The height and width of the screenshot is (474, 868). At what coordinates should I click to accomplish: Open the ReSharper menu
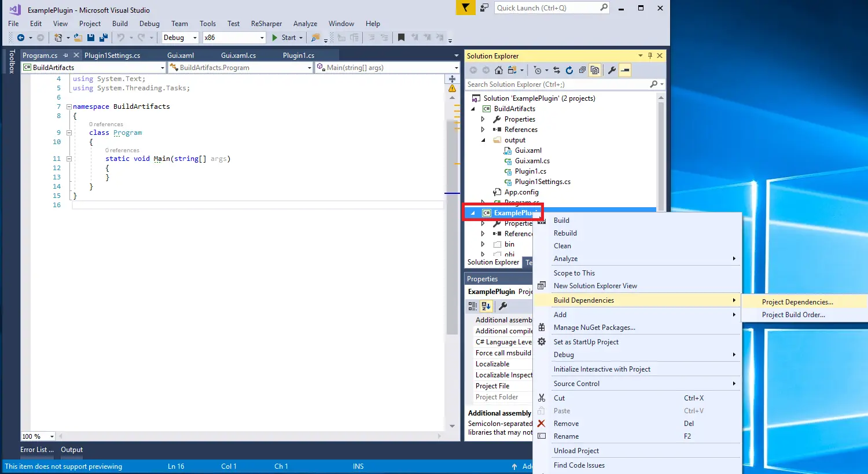[x=266, y=24]
